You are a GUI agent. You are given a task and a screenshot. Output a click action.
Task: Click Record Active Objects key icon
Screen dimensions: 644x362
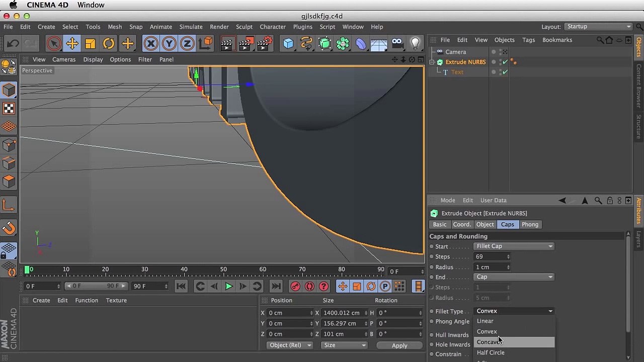(x=295, y=286)
